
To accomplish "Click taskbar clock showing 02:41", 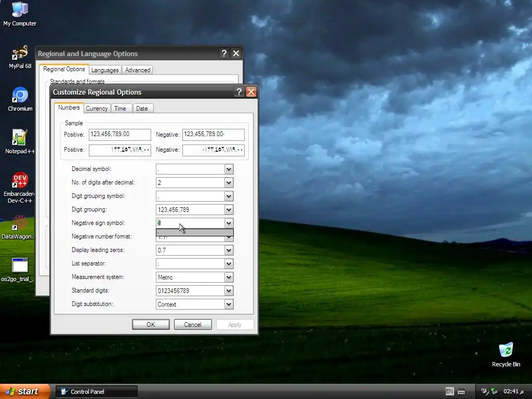I will [513, 391].
